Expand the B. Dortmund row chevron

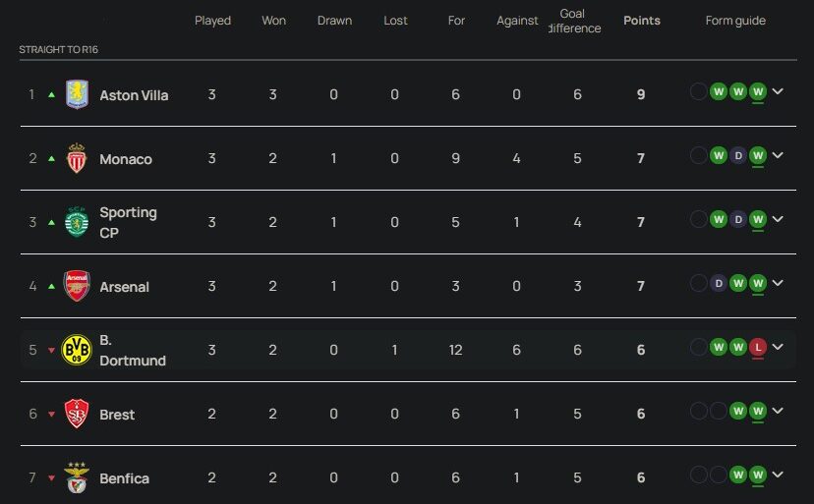(x=778, y=347)
